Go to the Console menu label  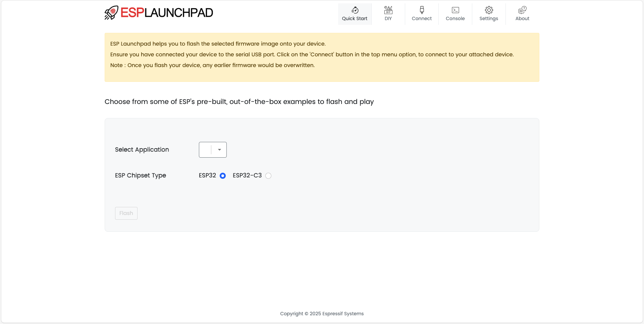point(455,19)
